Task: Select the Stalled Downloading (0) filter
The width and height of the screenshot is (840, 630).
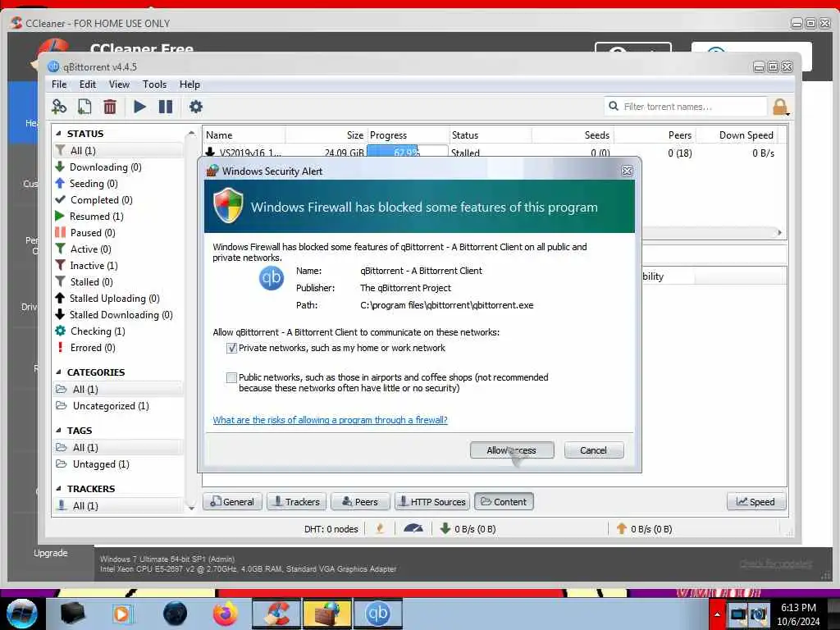Action: 121,315
